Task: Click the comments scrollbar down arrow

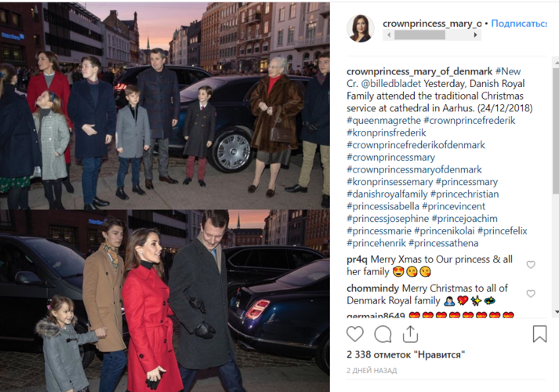Action: point(556,312)
